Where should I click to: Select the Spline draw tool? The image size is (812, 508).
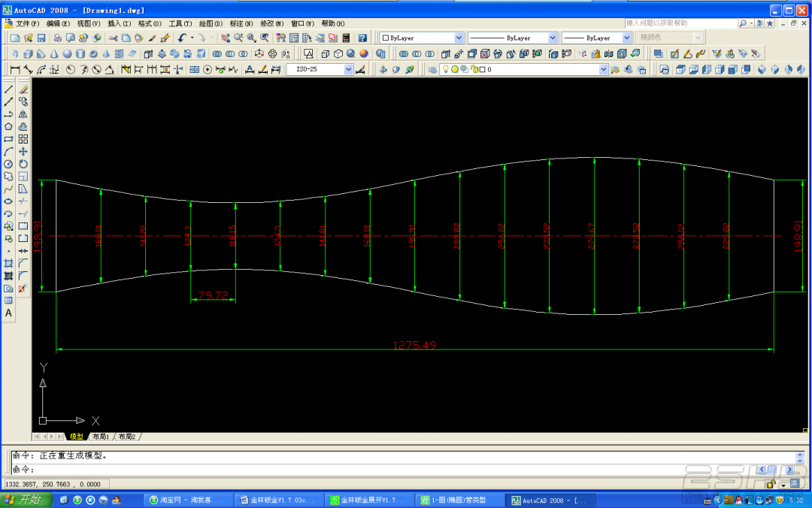8,189
